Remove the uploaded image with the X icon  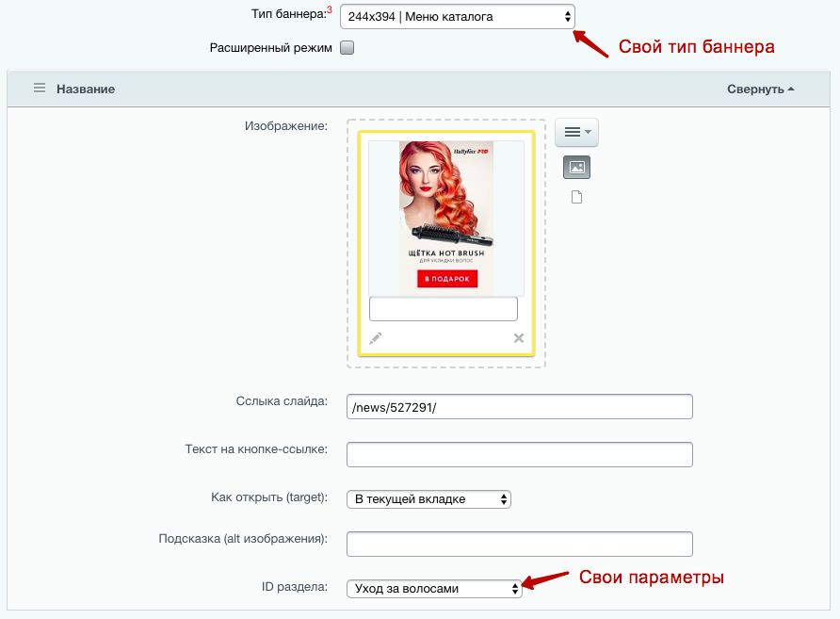coord(518,338)
